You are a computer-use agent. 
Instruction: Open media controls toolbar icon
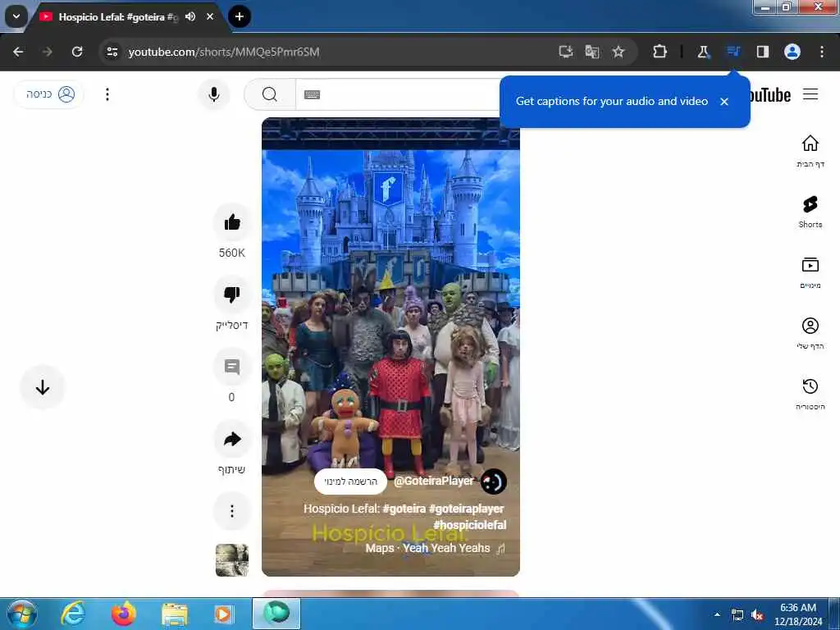click(x=733, y=52)
